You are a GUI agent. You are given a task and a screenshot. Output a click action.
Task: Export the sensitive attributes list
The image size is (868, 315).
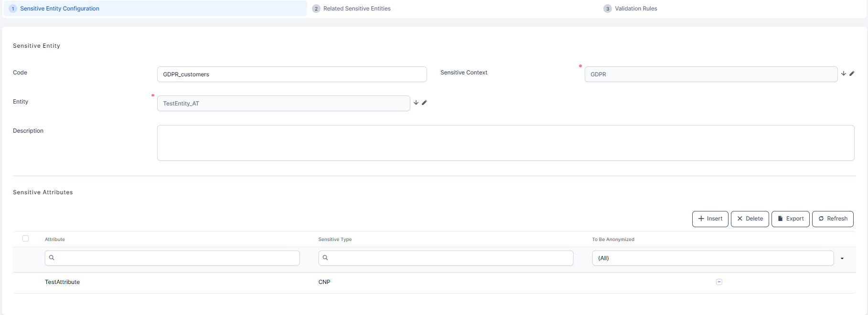tap(790, 219)
